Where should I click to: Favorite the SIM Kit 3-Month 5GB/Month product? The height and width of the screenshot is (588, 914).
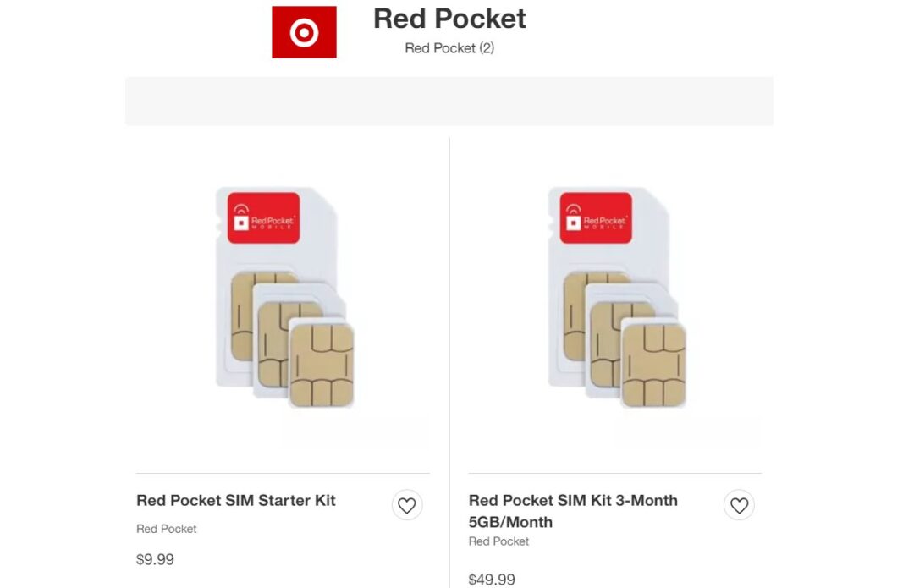(739, 504)
